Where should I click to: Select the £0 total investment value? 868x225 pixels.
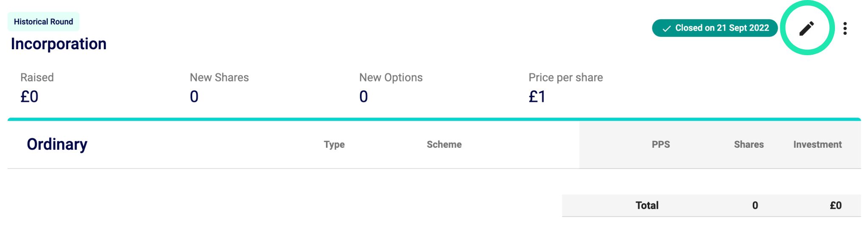(x=835, y=205)
